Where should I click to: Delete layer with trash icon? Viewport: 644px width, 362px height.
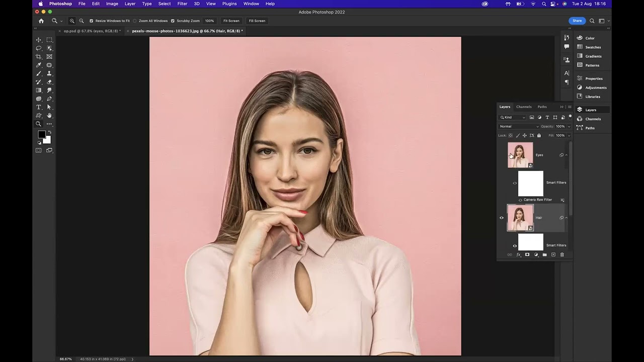click(562, 255)
